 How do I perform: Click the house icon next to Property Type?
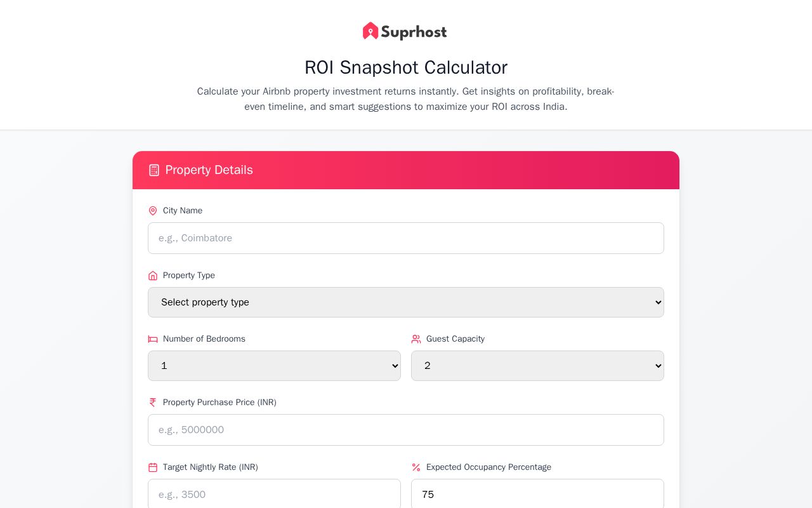tap(153, 276)
